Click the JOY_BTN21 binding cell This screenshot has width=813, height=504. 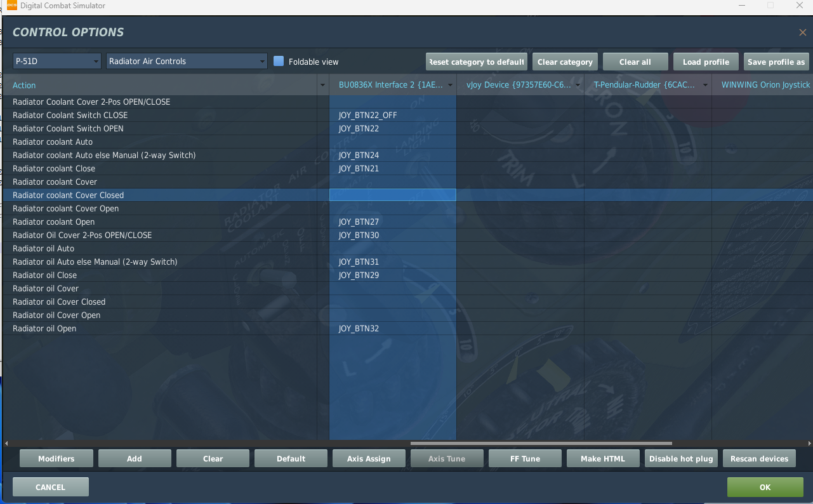(x=393, y=168)
